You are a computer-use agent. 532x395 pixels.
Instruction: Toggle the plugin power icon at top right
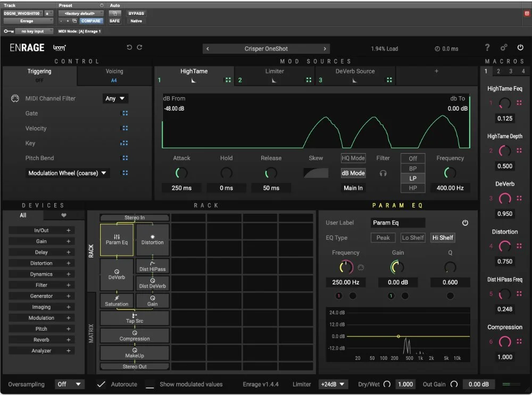point(520,47)
